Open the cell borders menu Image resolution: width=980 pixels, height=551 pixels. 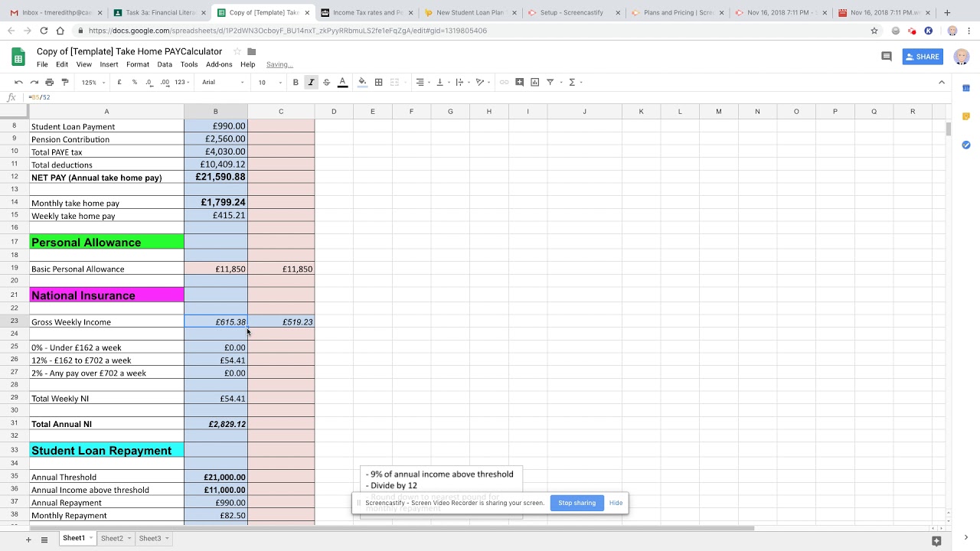378,82
